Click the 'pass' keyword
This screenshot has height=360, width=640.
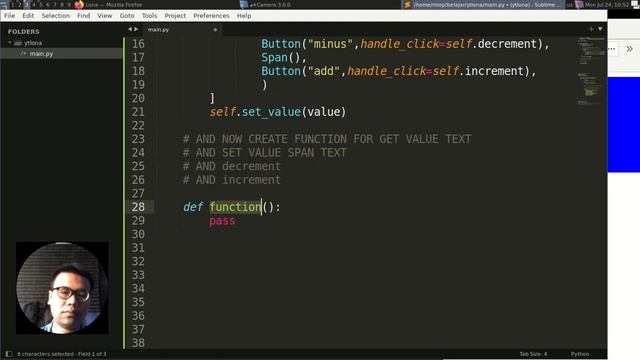click(x=222, y=221)
